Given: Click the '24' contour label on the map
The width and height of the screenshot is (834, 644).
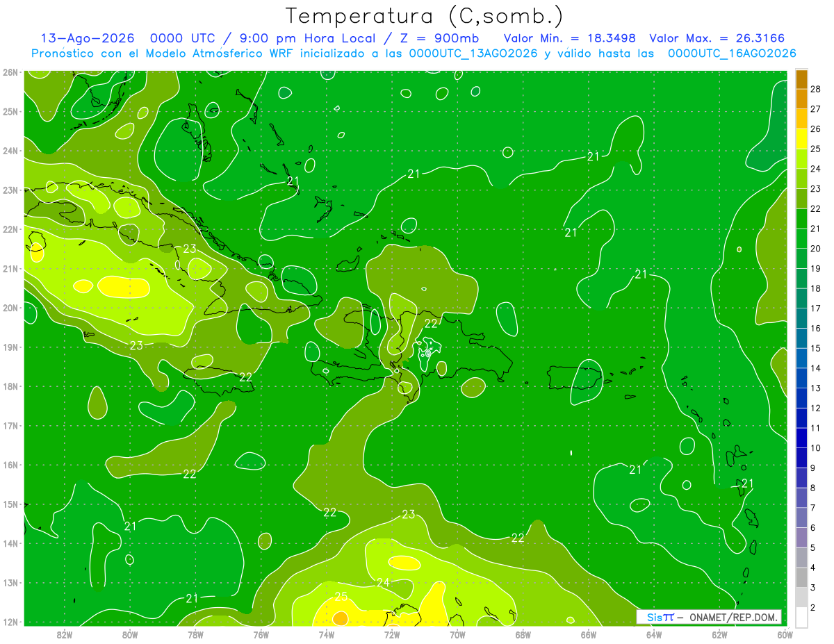Looking at the screenshot, I should (383, 582).
